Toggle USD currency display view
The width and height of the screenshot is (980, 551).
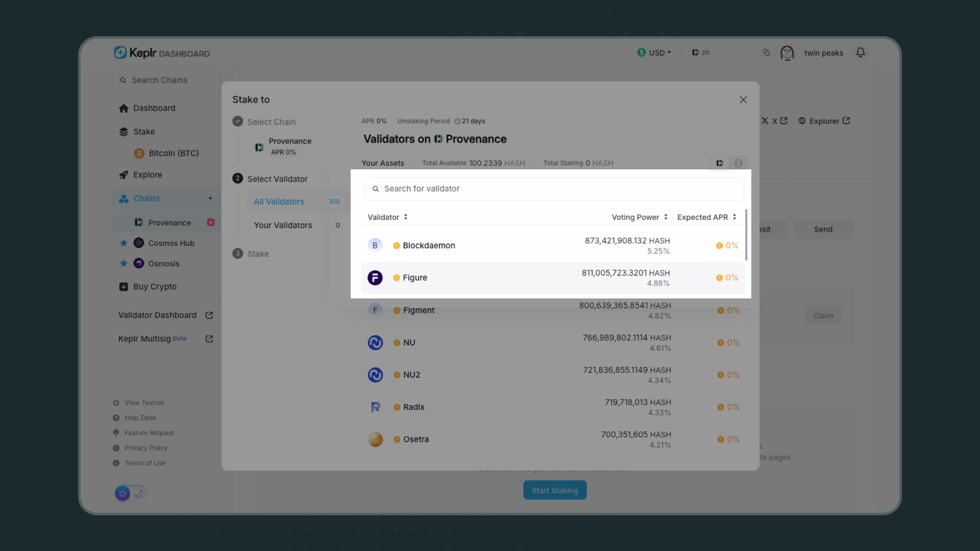coord(738,163)
